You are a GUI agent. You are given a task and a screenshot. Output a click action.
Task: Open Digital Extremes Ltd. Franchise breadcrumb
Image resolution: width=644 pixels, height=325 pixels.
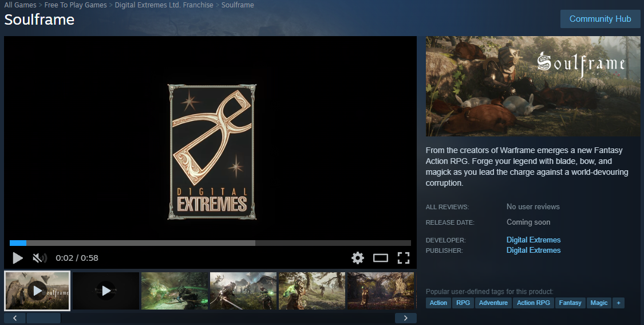pos(164,5)
